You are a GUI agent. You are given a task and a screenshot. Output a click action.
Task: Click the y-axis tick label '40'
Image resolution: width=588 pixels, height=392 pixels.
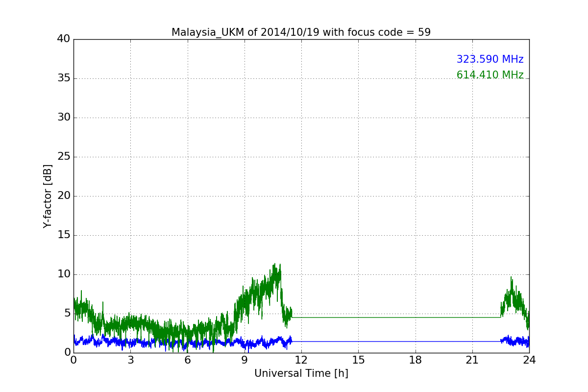click(x=64, y=39)
